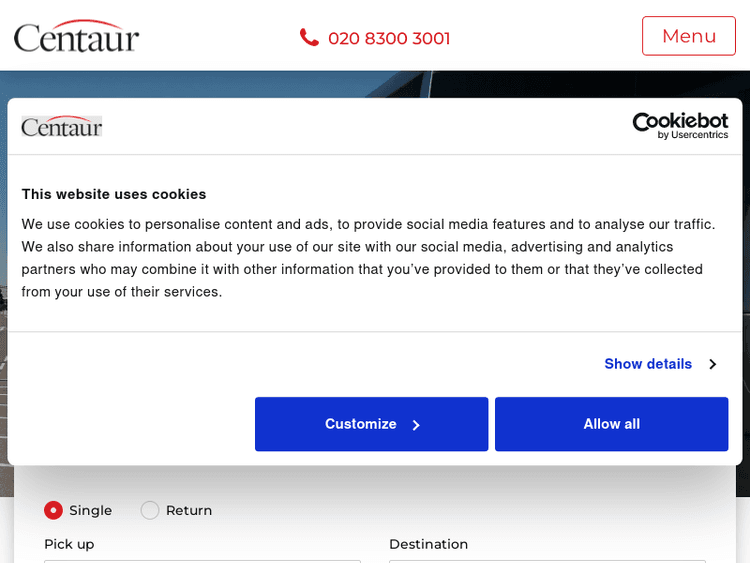The image size is (750, 563).
Task: Click the Destination field label
Action: click(x=428, y=544)
